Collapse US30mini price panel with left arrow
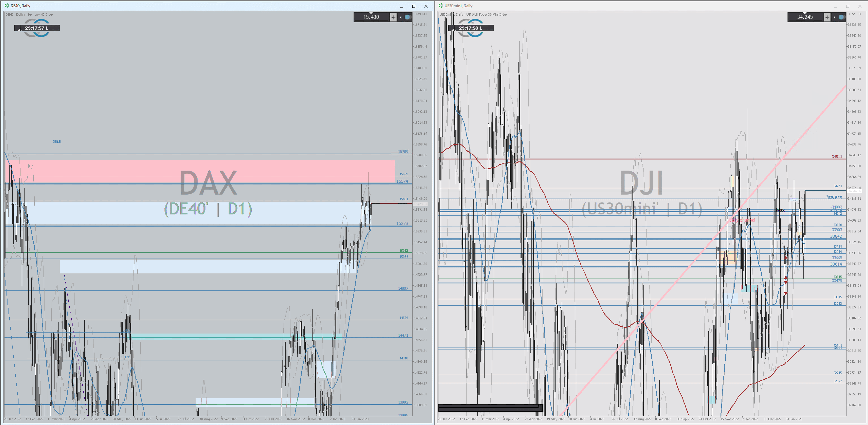868x425 pixels. coord(835,17)
